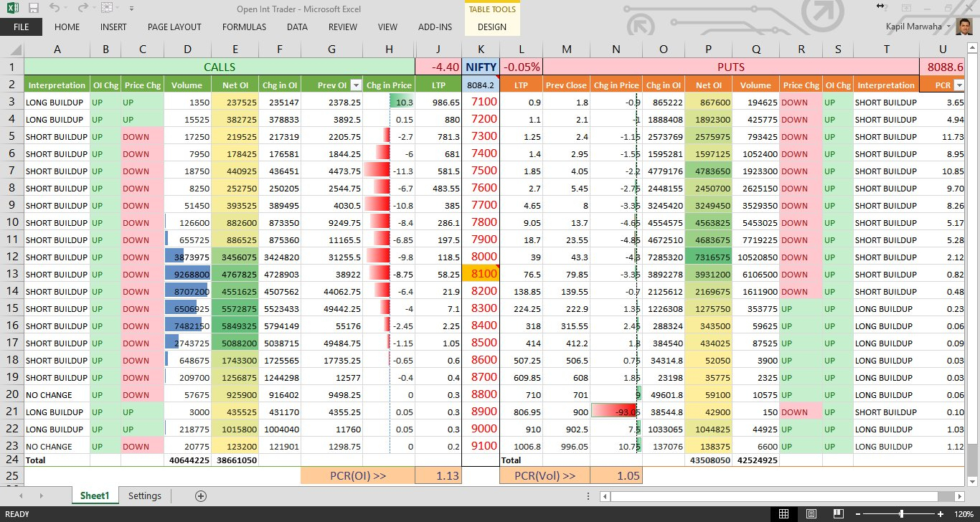Expand Customize Quick Access Toolbar dropdown

131,9
